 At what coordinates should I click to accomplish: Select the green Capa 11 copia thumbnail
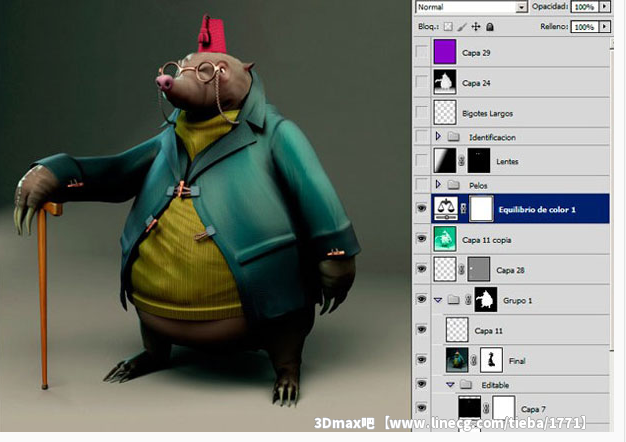point(445,239)
